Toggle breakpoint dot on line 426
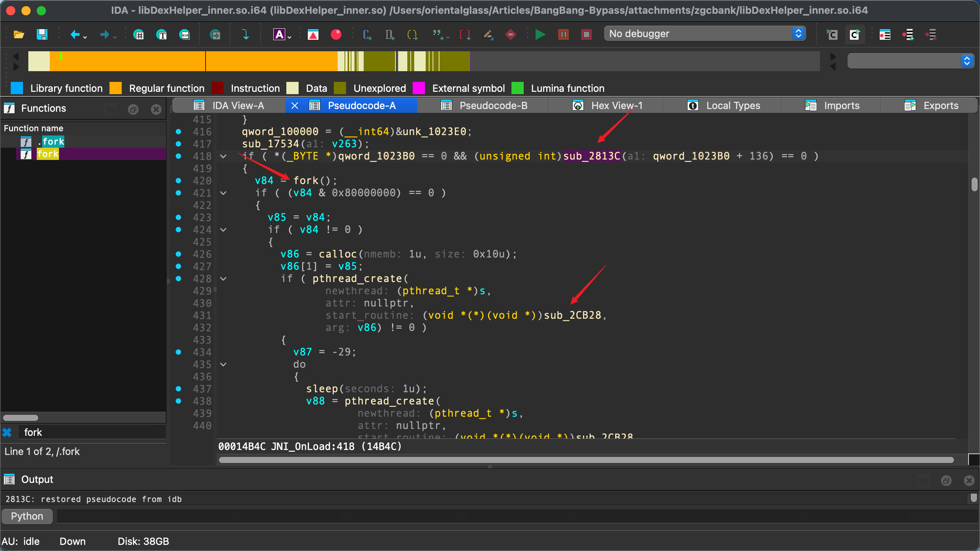 pos(178,254)
